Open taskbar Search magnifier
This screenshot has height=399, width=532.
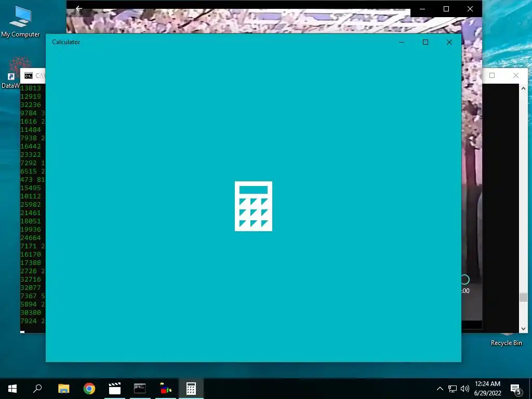coord(37,389)
